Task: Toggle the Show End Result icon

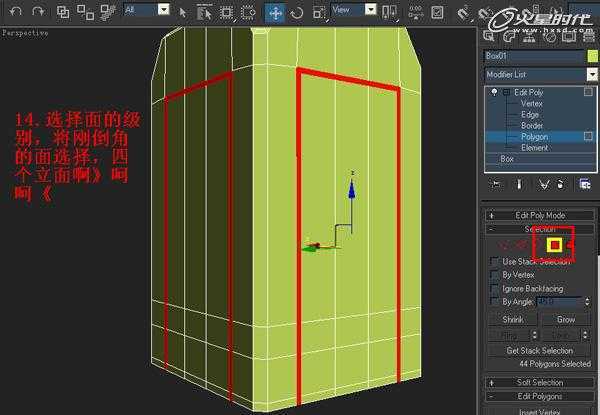Action: click(x=519, y=184)
